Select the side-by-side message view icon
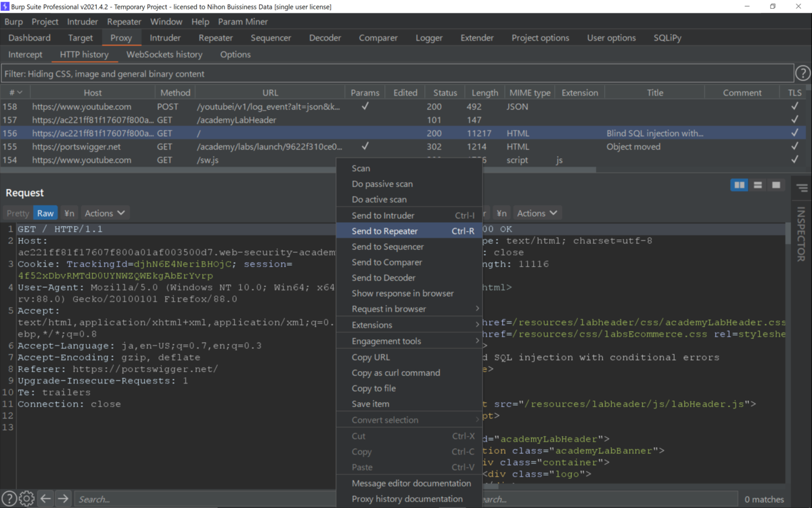Viewport: 812px width, 508px height. point(738,184)
